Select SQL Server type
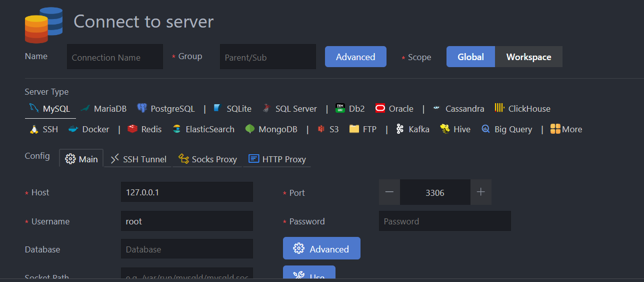Screen dimensions: 644x282 coord(290,109)
